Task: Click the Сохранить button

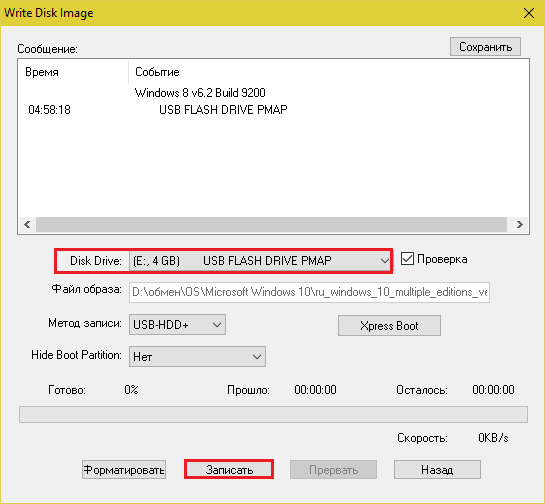Action: click(485, 47)
